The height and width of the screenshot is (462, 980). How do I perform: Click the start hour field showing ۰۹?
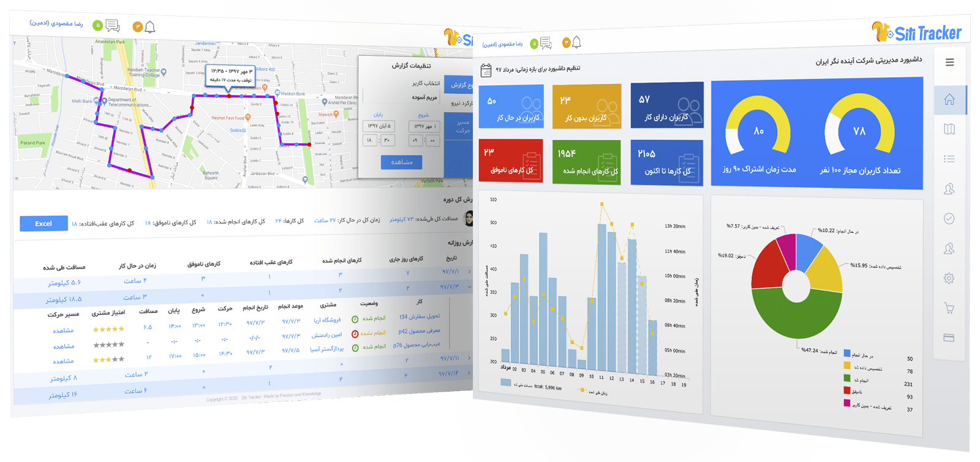point(415,141)
